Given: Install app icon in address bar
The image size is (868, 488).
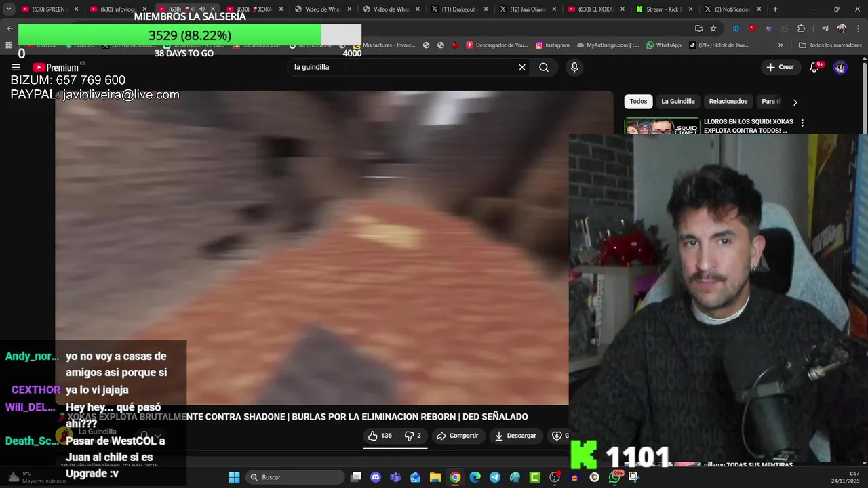Looking at the screenshot, I should point(698,28).
